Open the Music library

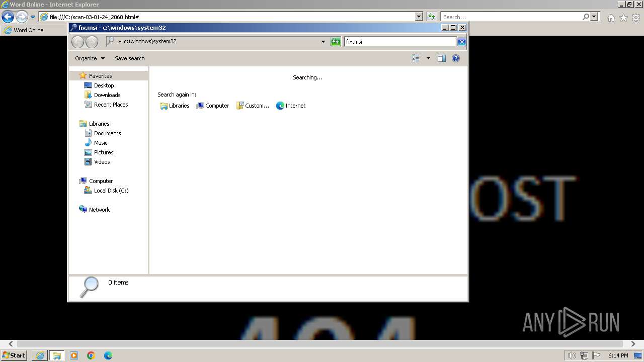click(100, 143)
